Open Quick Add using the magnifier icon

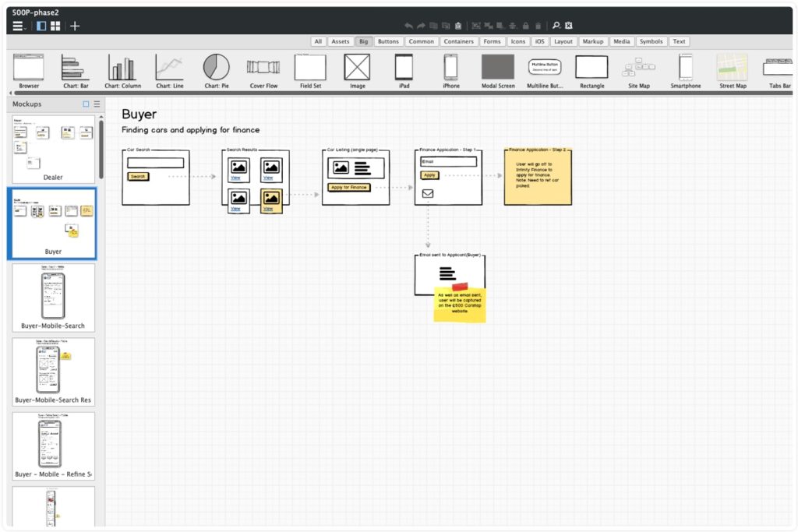[x=556, y=25]
